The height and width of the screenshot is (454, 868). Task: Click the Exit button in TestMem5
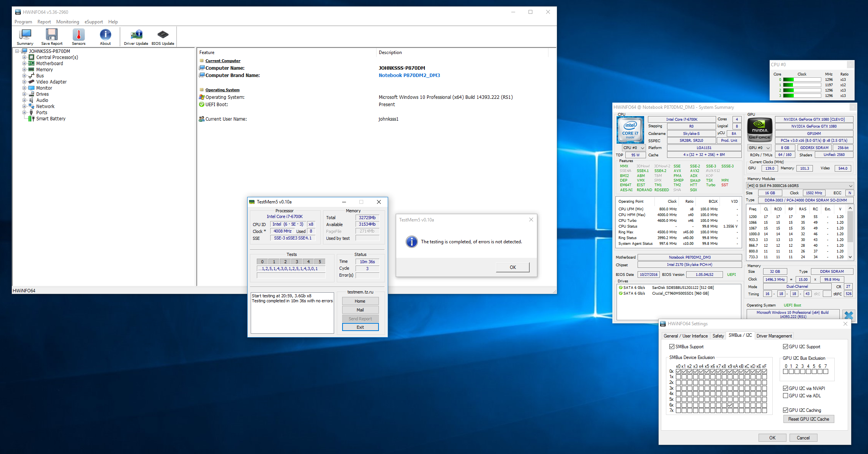(x=360, y=327)
